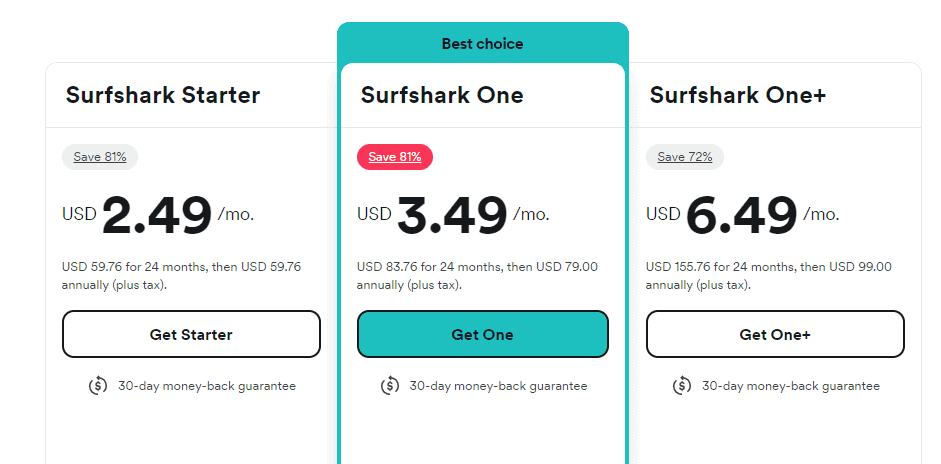This screenshot has height=464, width=941.
Task: Click the USD 155.76 for 24 months text
Action: pos(768,267)
